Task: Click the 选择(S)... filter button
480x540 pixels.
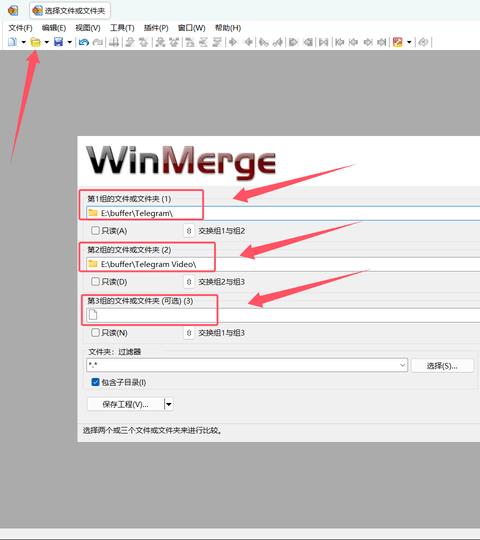Action: (x=442, y=365)
